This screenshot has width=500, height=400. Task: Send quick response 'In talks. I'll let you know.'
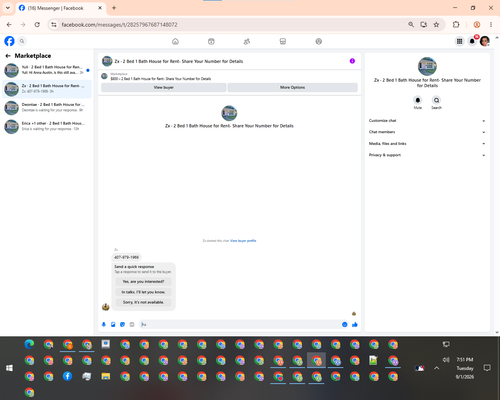pos(143,292)
